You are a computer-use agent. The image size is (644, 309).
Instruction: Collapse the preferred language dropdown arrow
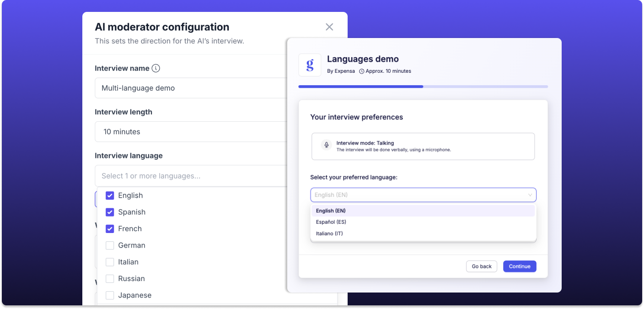(530, 195)
